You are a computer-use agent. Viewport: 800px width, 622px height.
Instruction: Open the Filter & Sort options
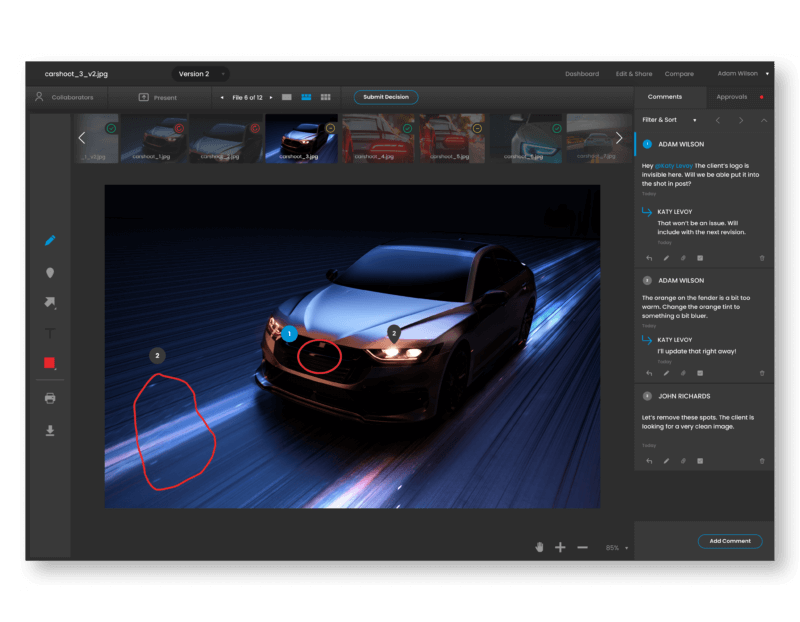pyautogui.click(x=662, y=119)
